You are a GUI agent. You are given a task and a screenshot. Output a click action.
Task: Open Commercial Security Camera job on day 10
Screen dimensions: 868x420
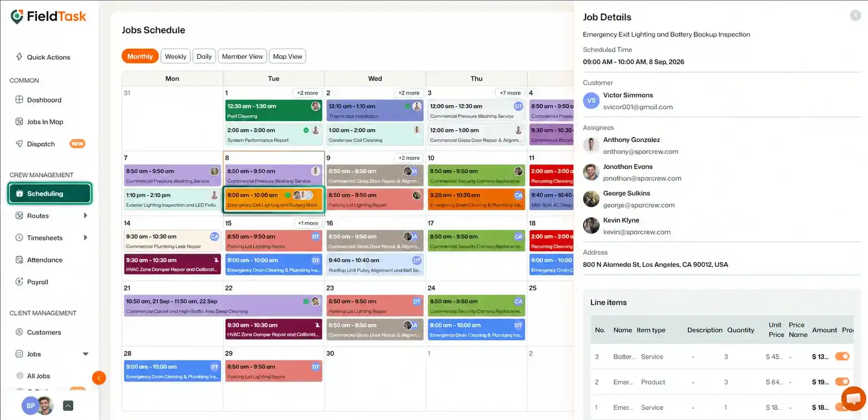coord(476,175)
